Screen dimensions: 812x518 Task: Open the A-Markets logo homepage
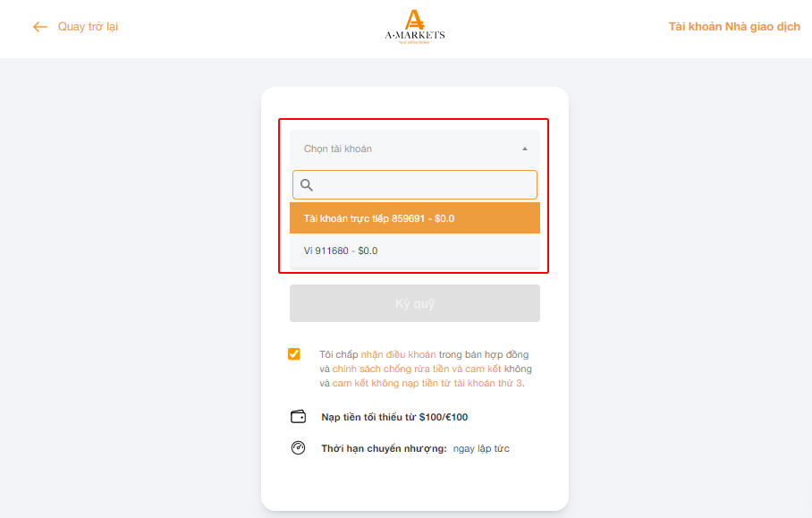click(415, 27)
